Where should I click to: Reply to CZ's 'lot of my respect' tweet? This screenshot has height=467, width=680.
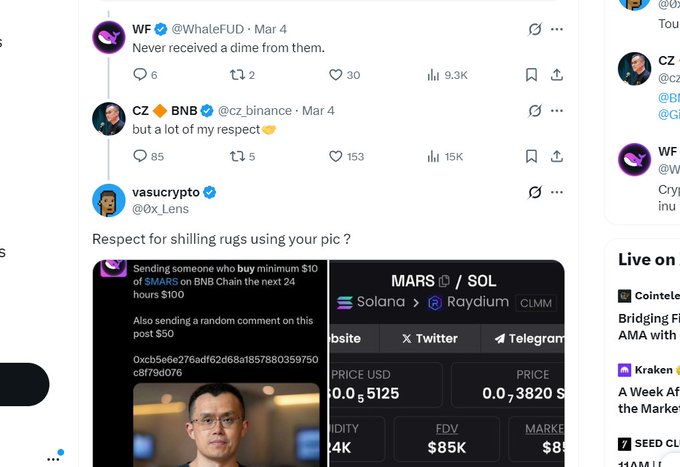139,156
